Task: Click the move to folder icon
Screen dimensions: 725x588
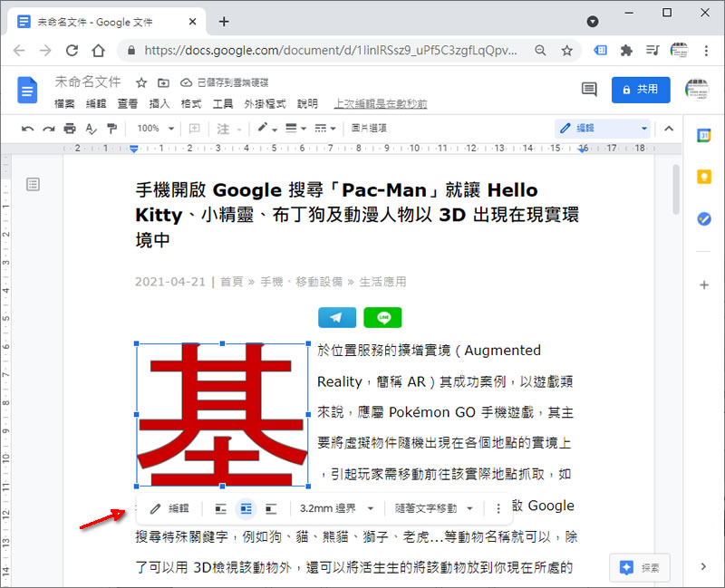Action: [163, 82]
